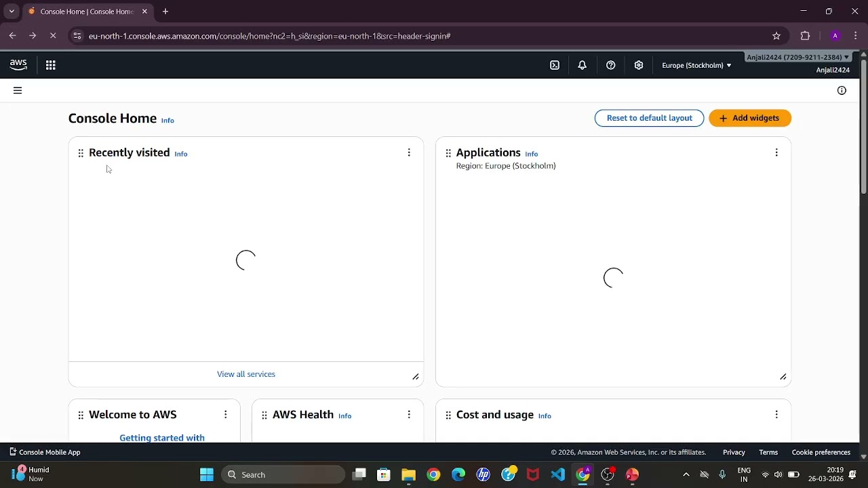
Task: Click the AWS logo home icon
Action: point(18,64)
